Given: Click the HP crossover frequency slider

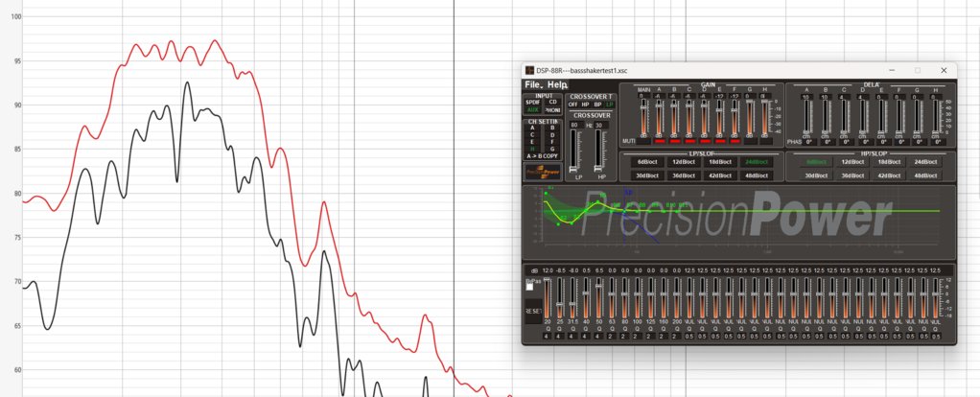Looking at the screenshot, I should [x=598, y=150].
